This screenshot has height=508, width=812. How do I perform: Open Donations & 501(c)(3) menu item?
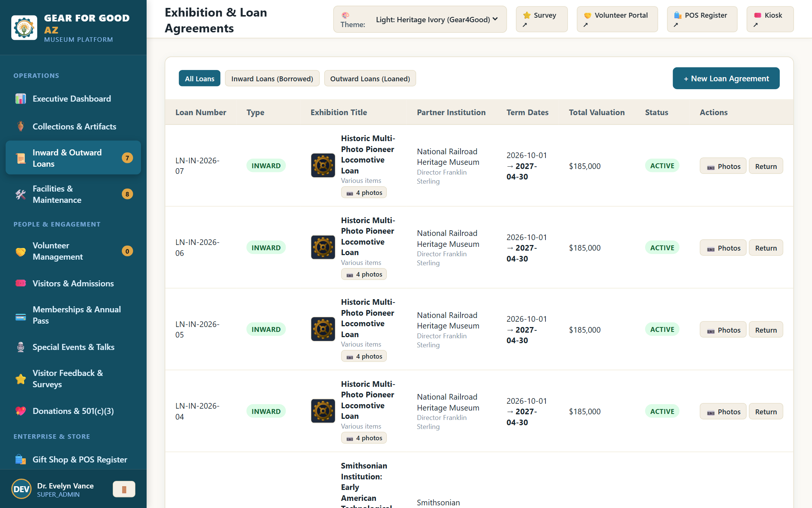pyautogui.click(x=73, y=411)
